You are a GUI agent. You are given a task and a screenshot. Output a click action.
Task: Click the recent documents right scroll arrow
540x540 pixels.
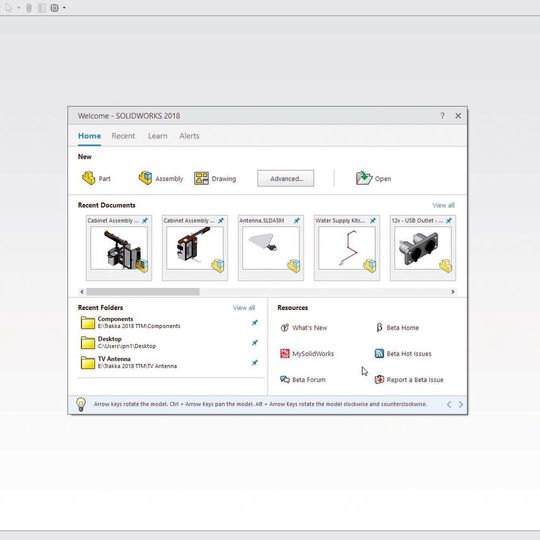click(x=453, y=292)
